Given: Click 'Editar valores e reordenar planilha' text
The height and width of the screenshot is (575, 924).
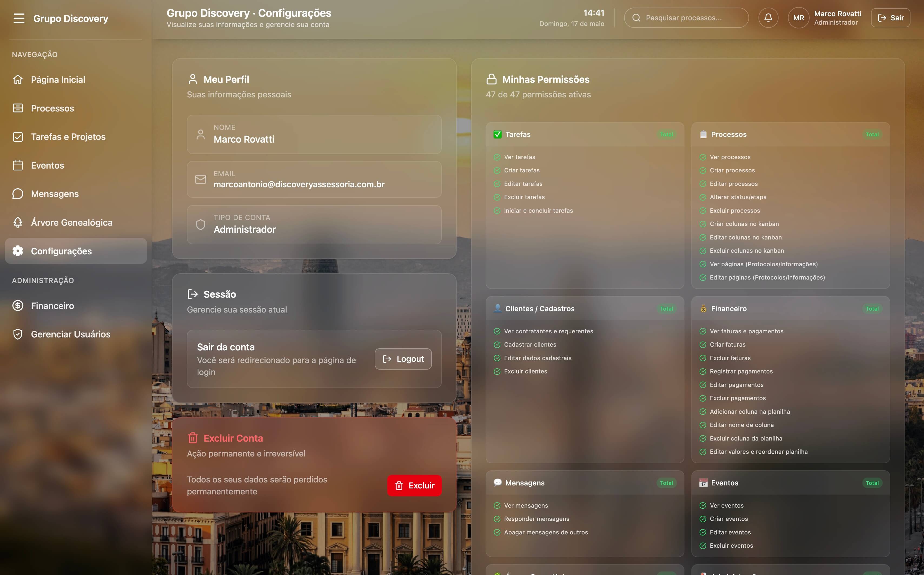Looking at the screenshot, I should [759, 452].
